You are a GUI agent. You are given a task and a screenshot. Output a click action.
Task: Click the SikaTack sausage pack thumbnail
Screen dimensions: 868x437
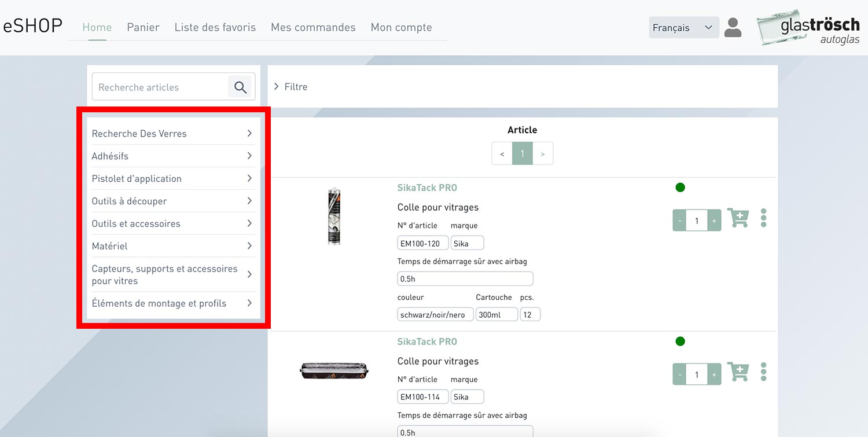[334, 370]
